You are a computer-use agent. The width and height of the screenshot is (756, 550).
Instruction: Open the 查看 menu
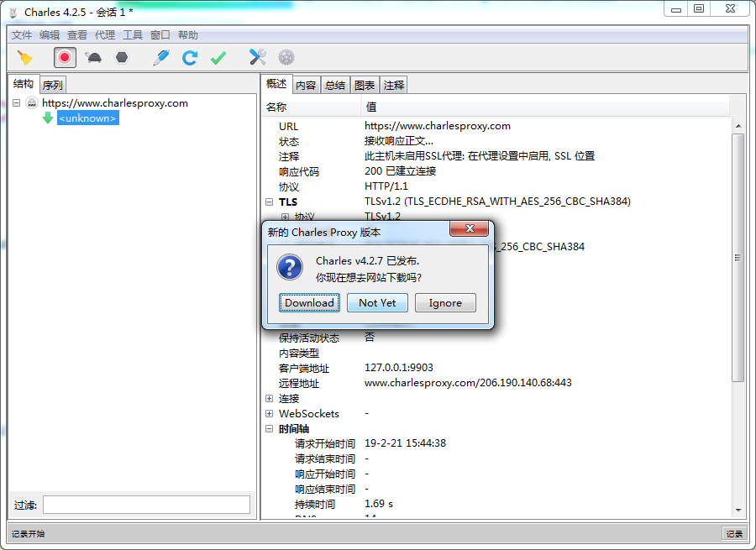77,35
